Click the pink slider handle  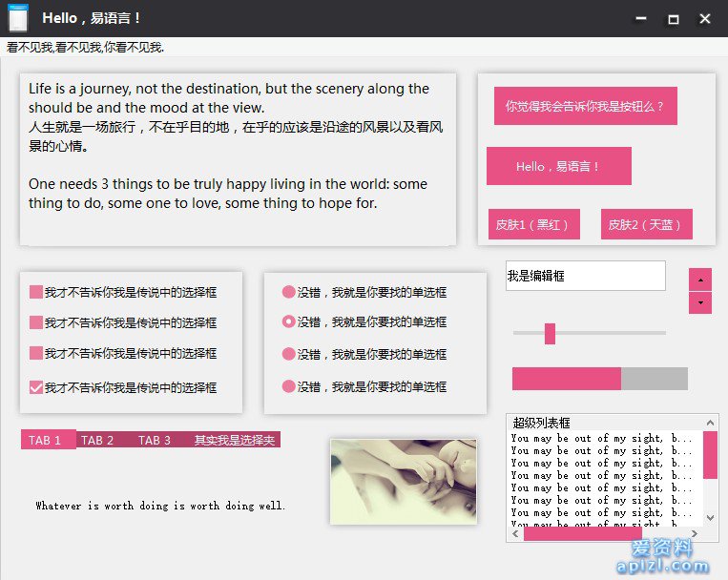tap(550, 334)
